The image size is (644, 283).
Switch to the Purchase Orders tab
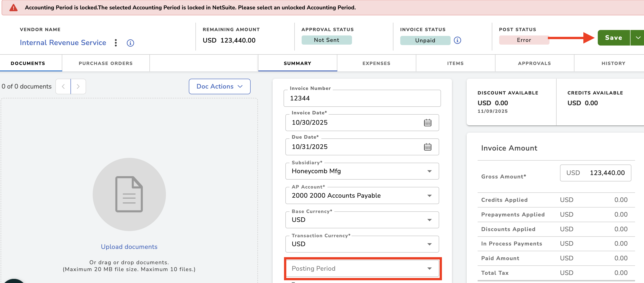coord(106,63)
